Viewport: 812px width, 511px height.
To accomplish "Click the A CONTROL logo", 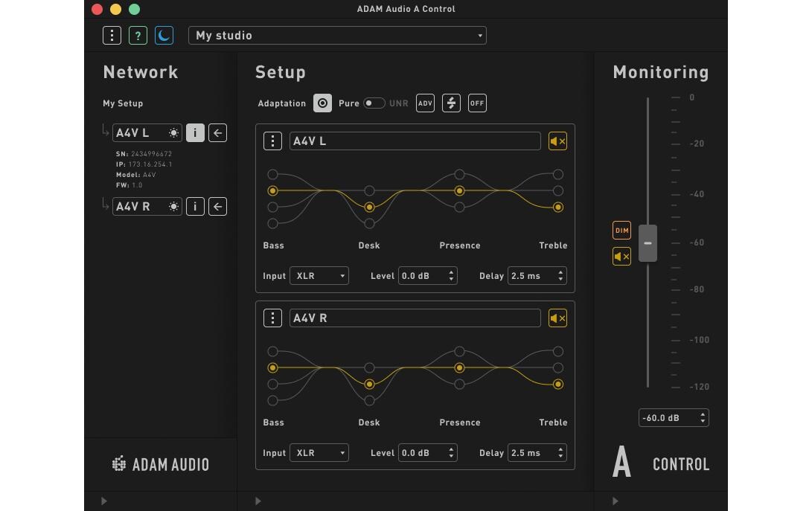I will pyautogui.click(x=661, y=463).
